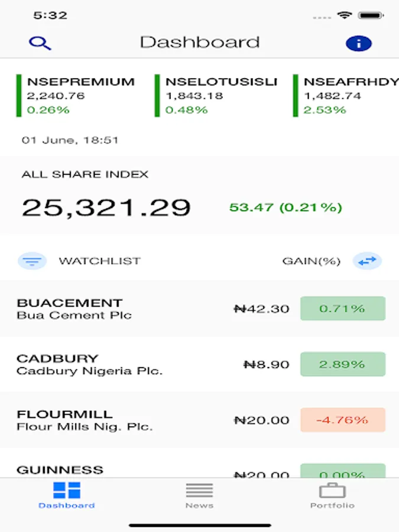Open the Dashboard tab
Screen dimensions: 399x532
(x=66, y=495)
